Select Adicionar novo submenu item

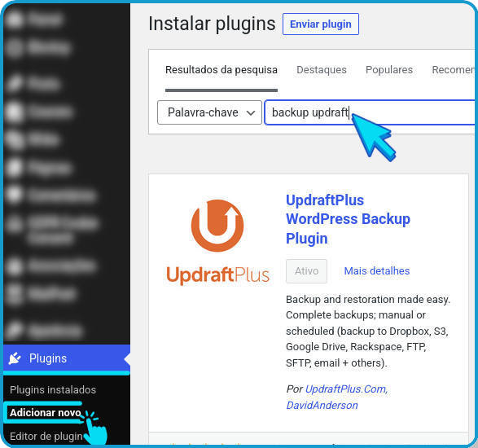click(x=46, y=413)
